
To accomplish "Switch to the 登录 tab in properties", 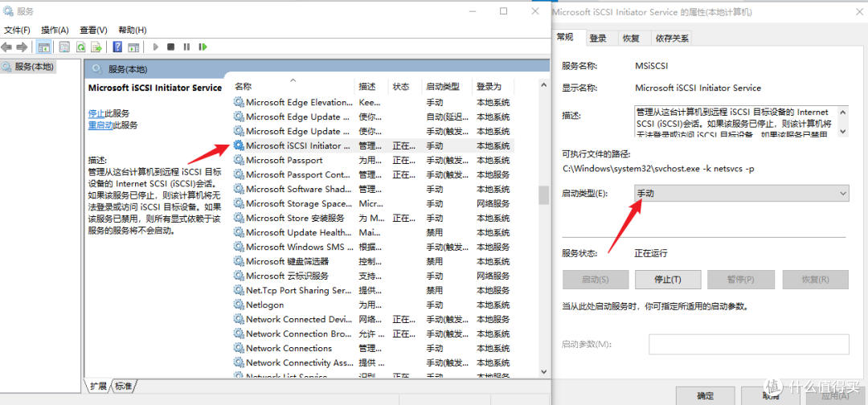I will pyautogui.click(x=598, y=39).
